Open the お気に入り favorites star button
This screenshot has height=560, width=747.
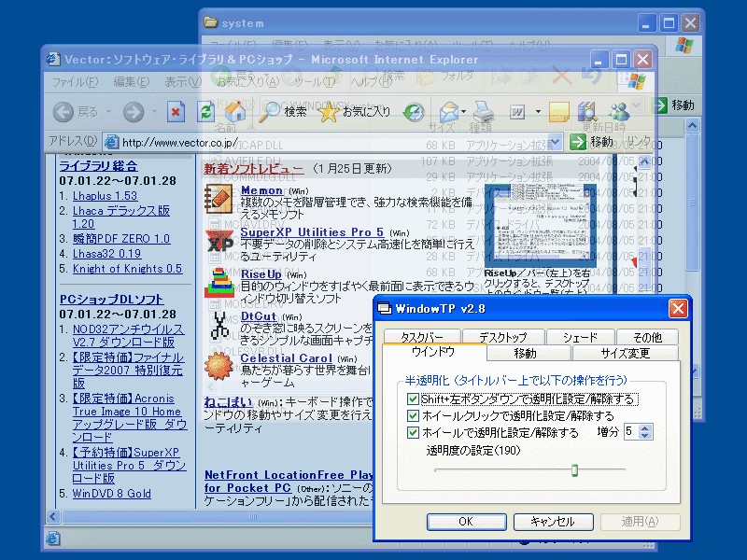tap(354, 112)
